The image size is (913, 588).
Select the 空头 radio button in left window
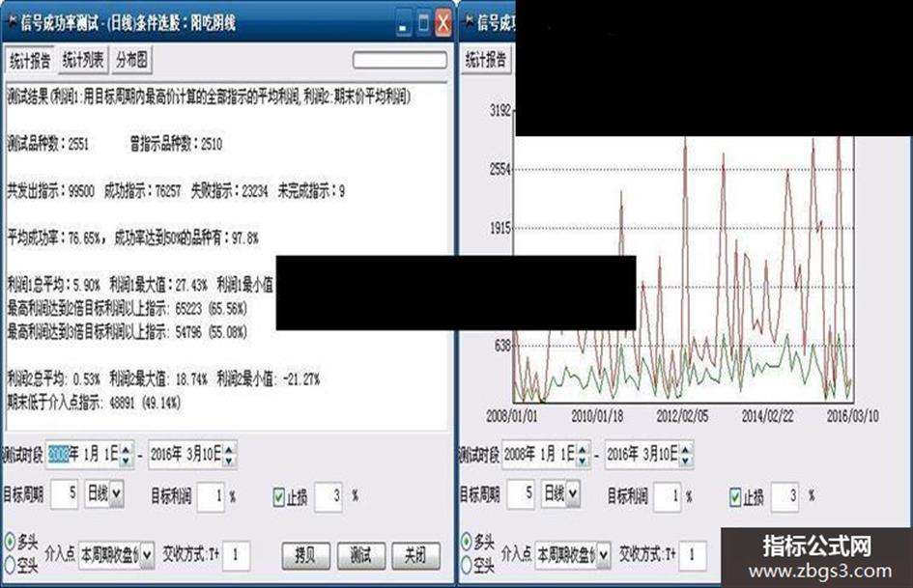(x=10, y=564)
